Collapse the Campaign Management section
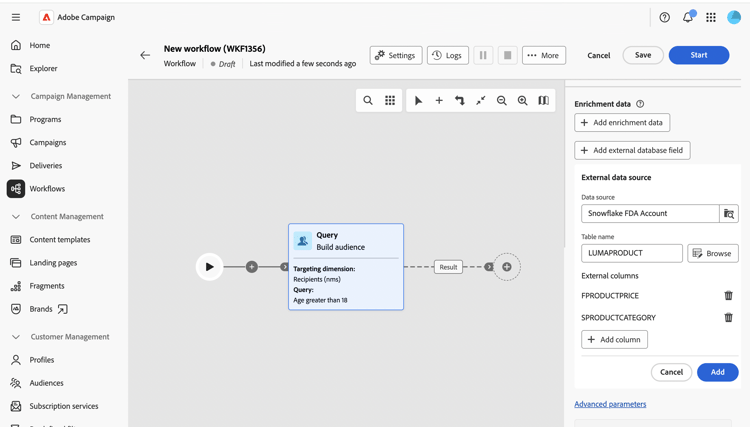This screenshot has width=750, height=427. [x=16, y=96]
